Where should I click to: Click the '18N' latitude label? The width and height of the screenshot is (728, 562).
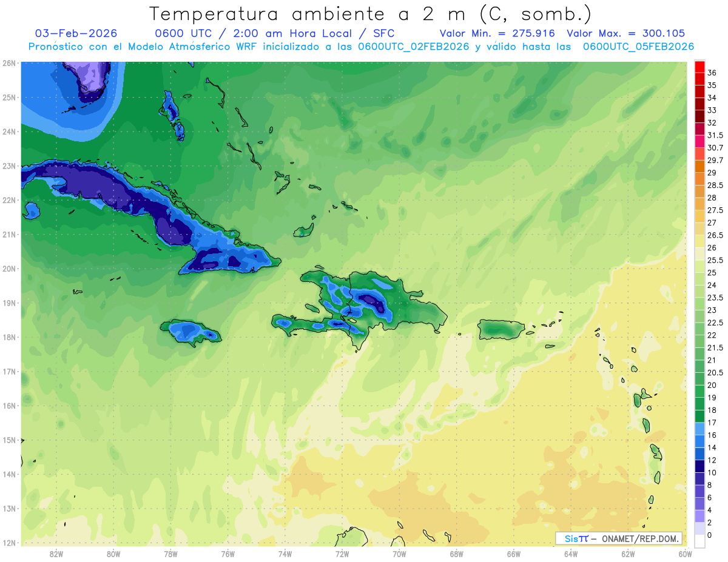9,337
